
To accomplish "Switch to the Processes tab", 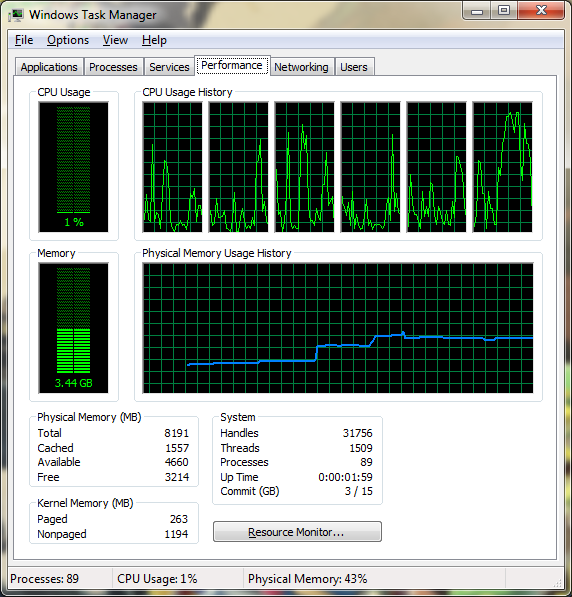I will click(113, 67).
